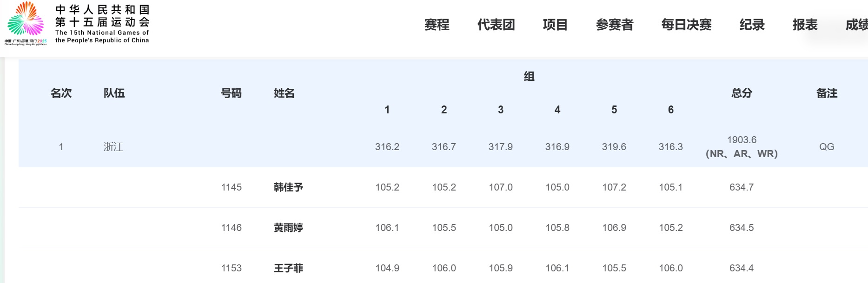Open the 报表 menu
This screenshot has width=868, height=283.
[x=805, y=25]
